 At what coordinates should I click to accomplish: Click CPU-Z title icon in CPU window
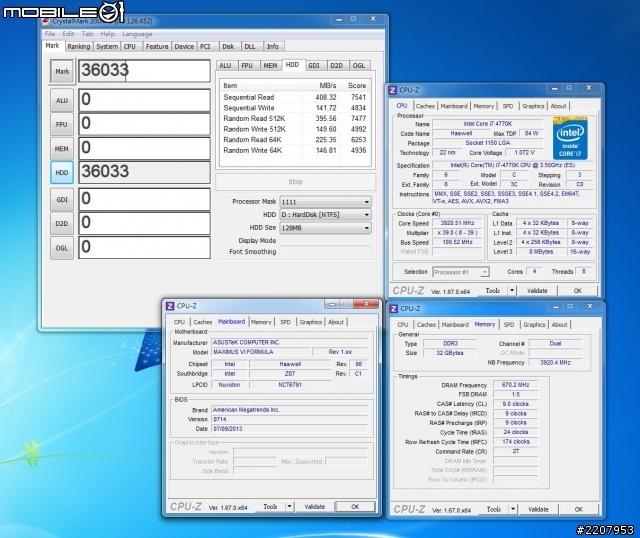point(393,90)
